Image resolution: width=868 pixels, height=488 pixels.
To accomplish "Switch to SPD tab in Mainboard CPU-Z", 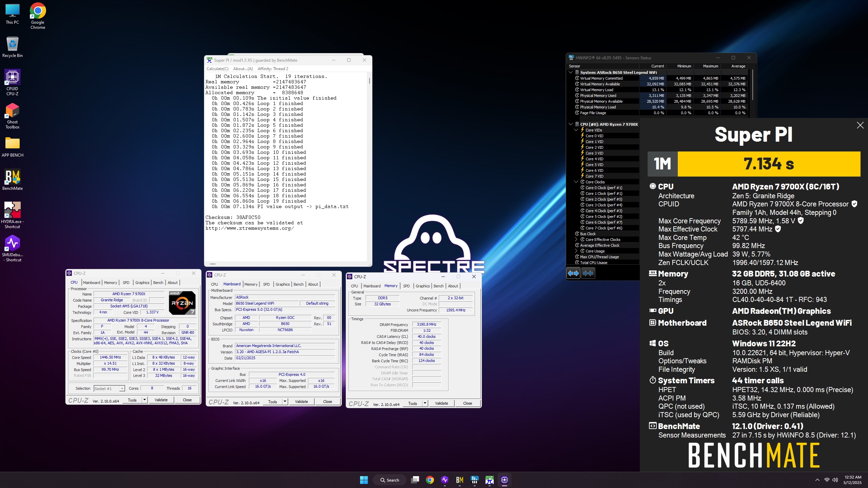I will point(267,284).
